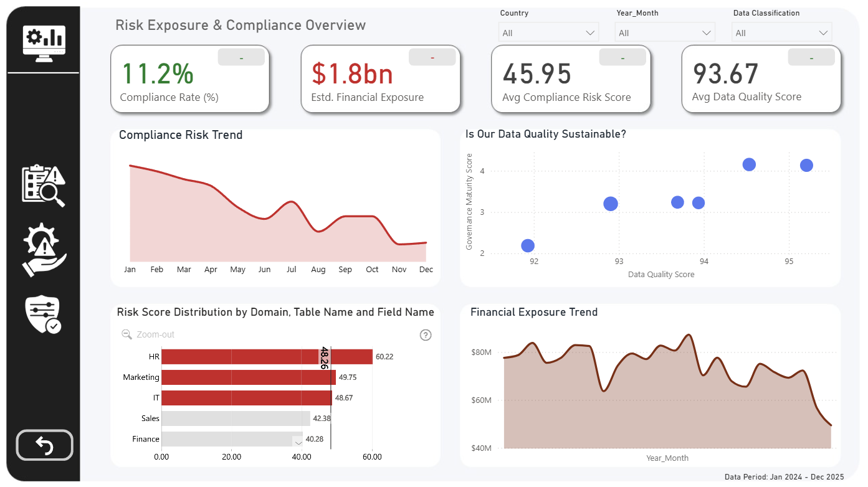Viewport: 868px width, 487px height.
Task: Click the Avg Compliance Risk Score card
Action: tap(571, 79)
